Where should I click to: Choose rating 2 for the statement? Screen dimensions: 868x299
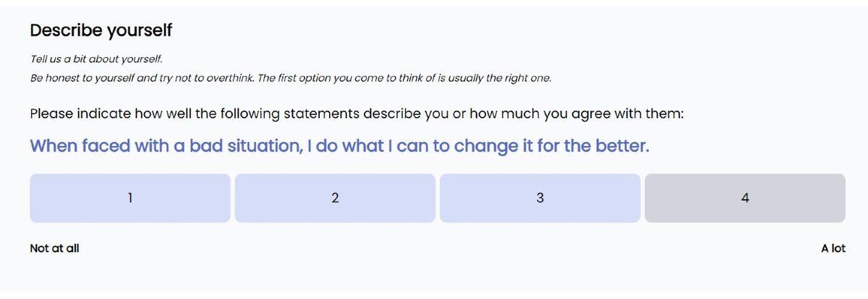335,198
